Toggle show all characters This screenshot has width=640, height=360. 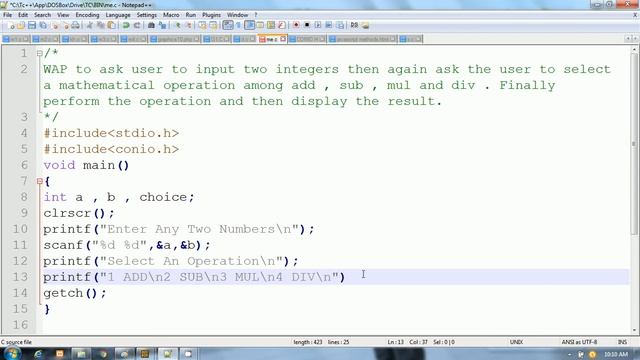point(238,25)
